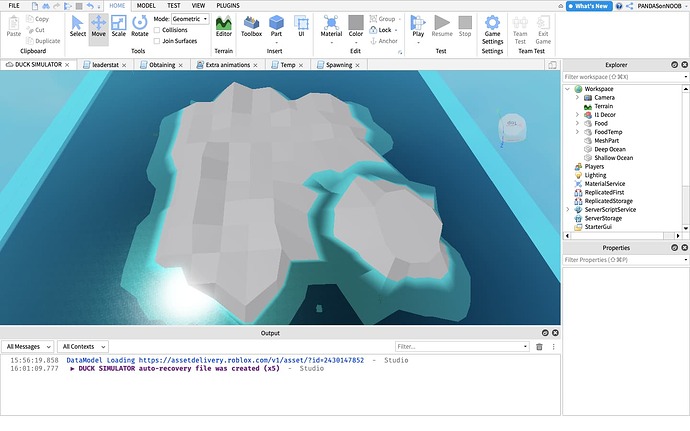The height and width of the screenshot is (431, 690).
Task: Open the All Contexts dropdown
Action: tap(83, 347)
